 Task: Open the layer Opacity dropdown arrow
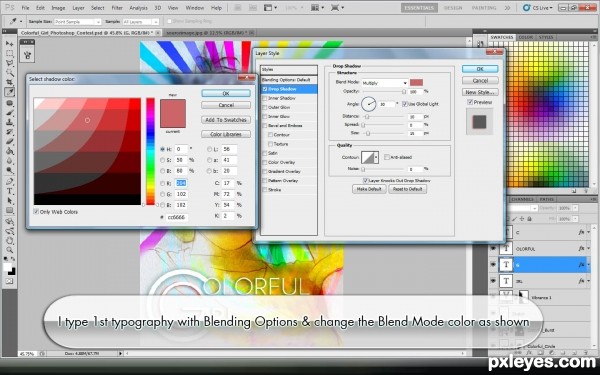[x=575, y=208]
